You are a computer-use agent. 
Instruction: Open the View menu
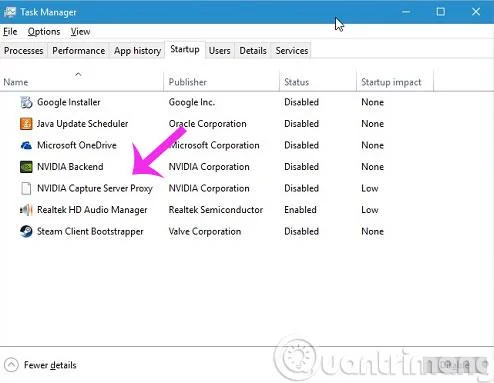point(80,32)
